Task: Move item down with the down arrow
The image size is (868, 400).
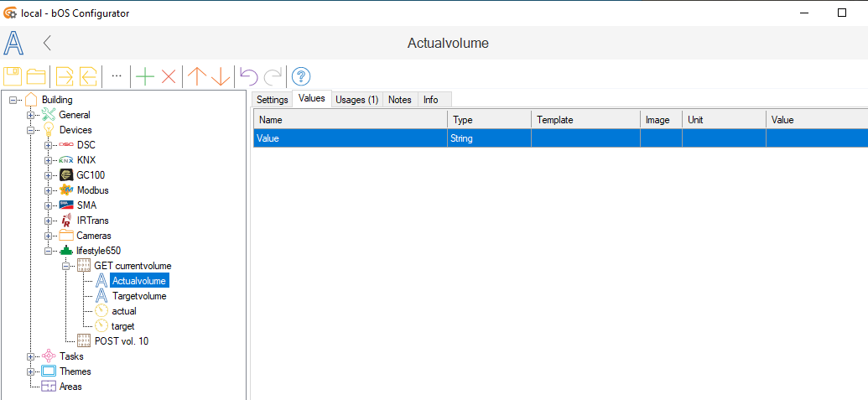Action: pyautogui.click(x=221, y=76)
